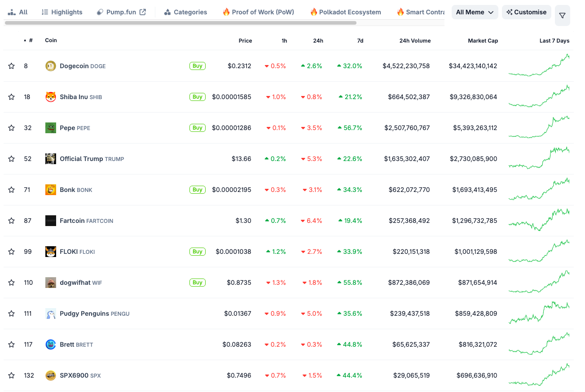Viewport: 585px width, 392px height.
Task: Sort table by 24h change column
Action: [318, 40]
